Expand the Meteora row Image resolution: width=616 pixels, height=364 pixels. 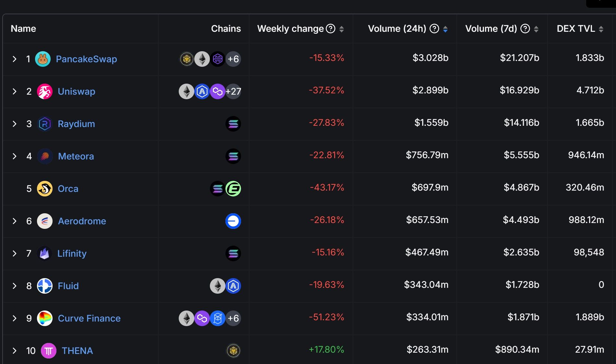(x=14, y=156)
